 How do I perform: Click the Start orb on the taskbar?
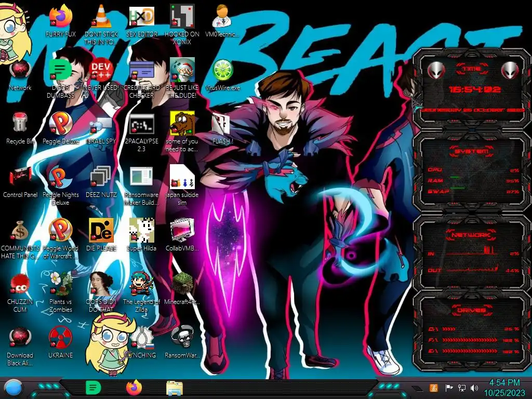click(14, 388)
